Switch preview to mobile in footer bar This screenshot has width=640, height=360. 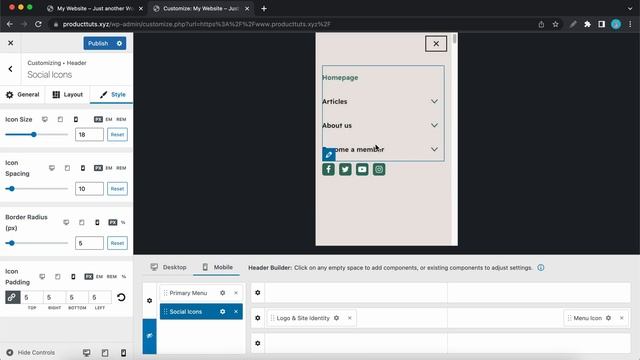[x=123, y=353]
